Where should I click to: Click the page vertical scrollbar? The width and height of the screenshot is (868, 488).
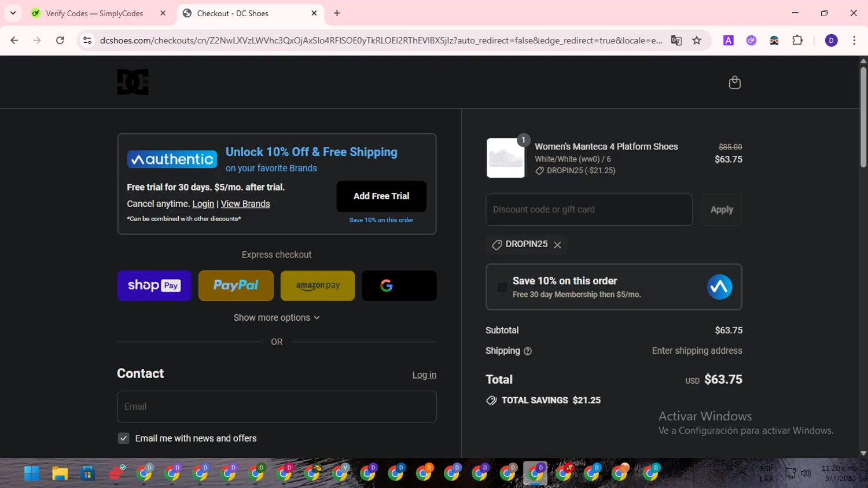pyautogui.click(x=863, y=118)
